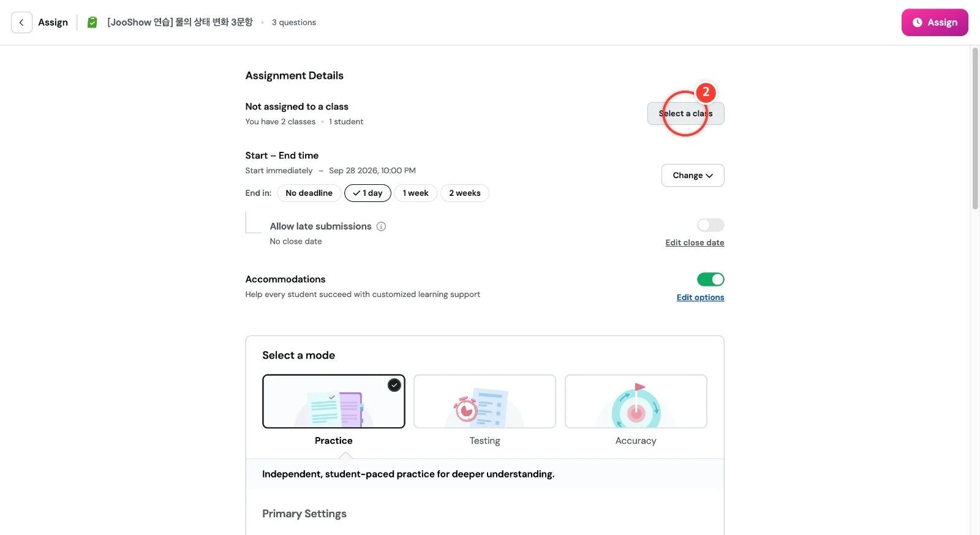
Task: Open the Change time dropdown
Action: coord(693,176)
